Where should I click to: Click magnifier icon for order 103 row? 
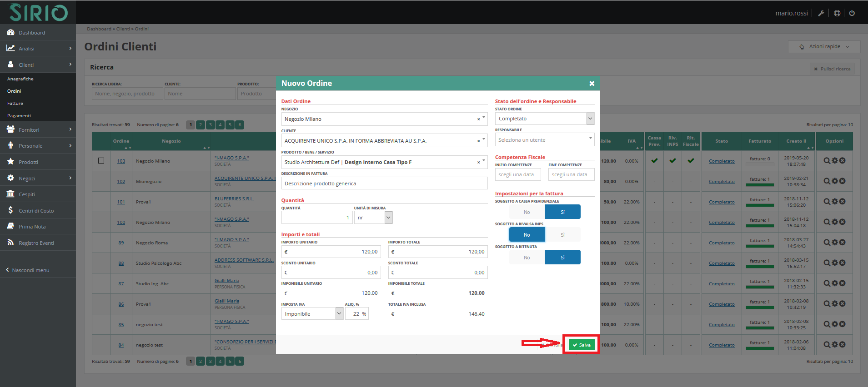pos(827,161)
